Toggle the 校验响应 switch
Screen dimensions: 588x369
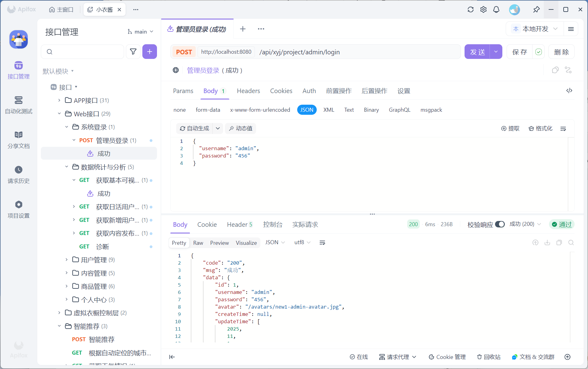pyautogui.click(x=500, y=224)
